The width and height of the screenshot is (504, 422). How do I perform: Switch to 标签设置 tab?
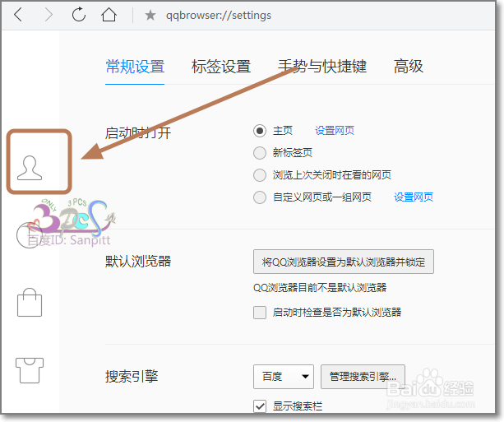[221, 67]
